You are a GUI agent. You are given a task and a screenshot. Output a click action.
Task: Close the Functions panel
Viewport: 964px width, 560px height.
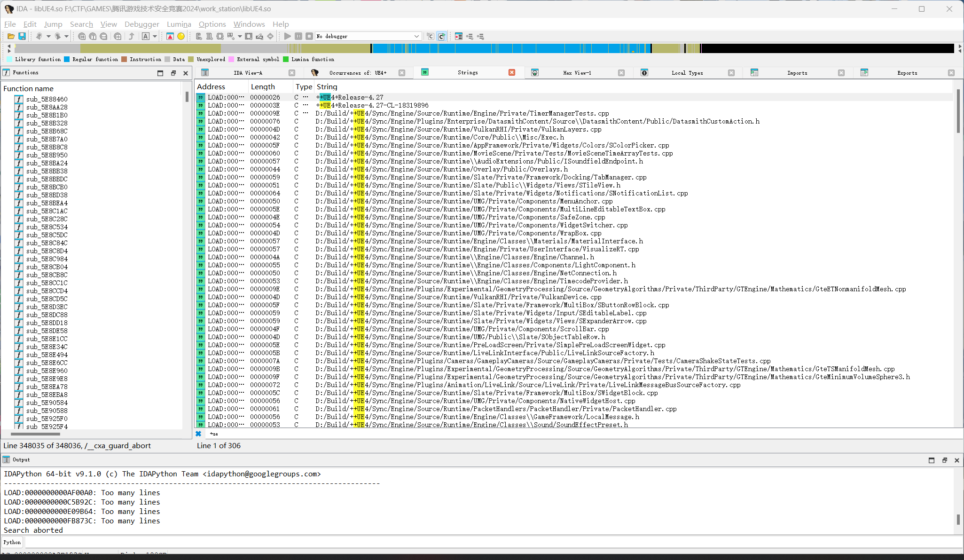(186, 73)
